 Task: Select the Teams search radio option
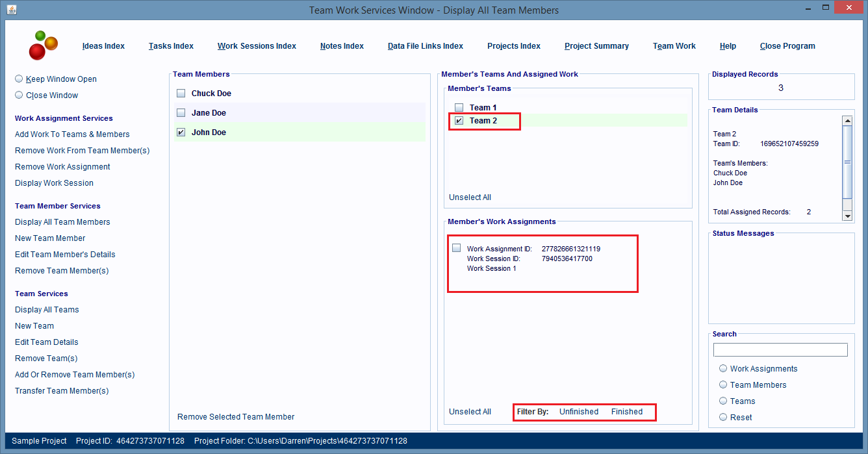click(x=723, y=401)
